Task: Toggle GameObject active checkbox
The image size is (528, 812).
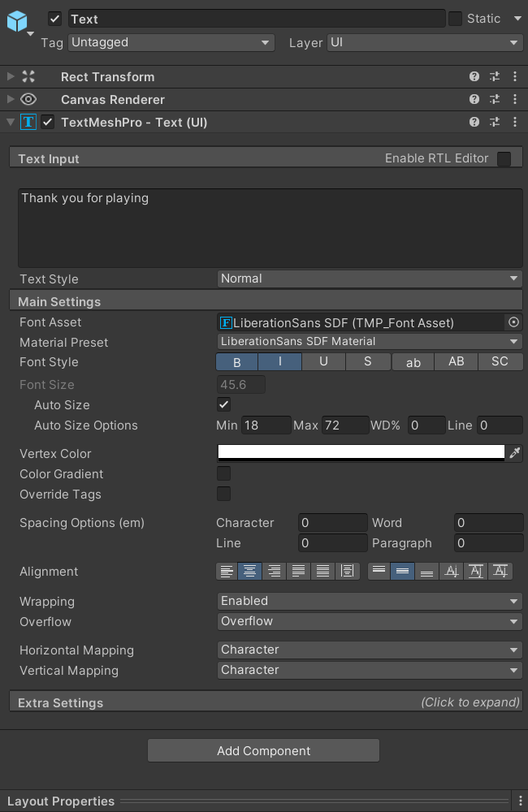Action: (x=55, y=19)
